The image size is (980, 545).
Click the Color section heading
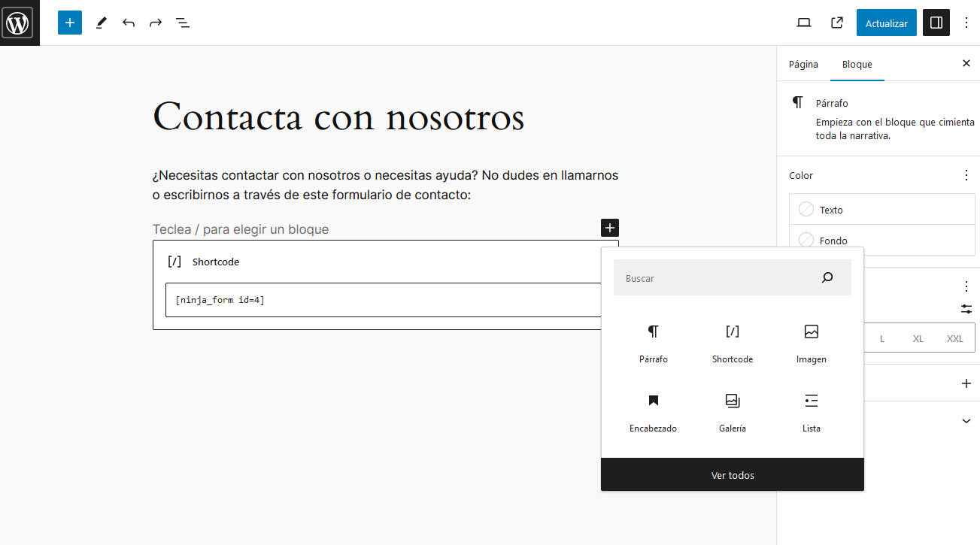click(x=801, y=175)
